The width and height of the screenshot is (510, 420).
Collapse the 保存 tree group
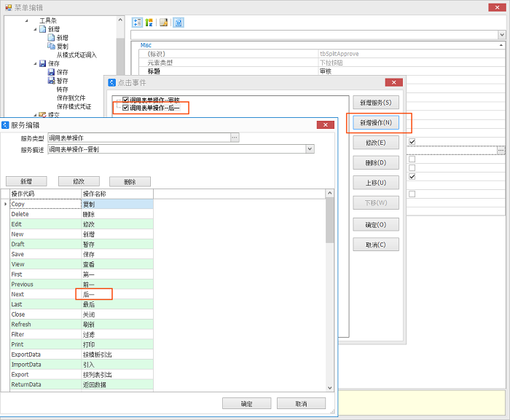click(x=34, y=63)
